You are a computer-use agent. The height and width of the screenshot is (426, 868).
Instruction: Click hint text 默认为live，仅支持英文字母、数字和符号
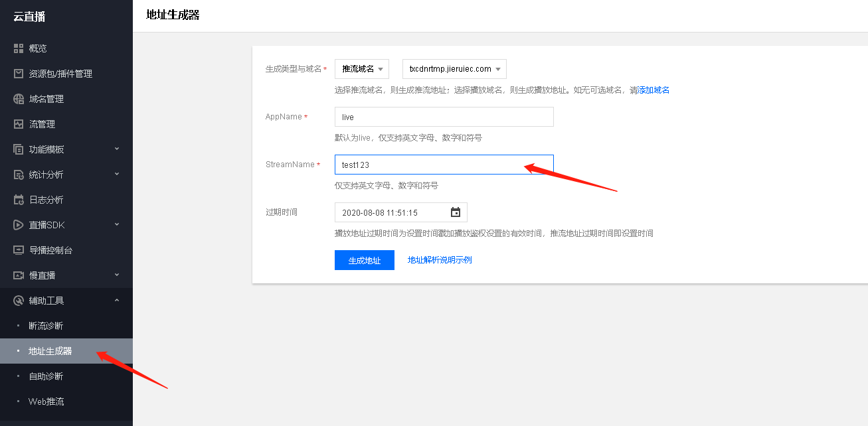(408, 138)
